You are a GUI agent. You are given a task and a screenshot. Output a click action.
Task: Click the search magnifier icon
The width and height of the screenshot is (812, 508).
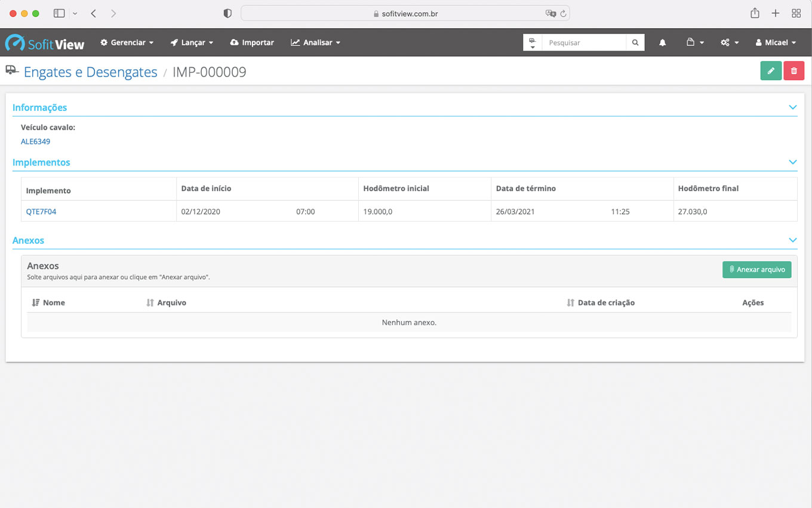click(635, 43)
